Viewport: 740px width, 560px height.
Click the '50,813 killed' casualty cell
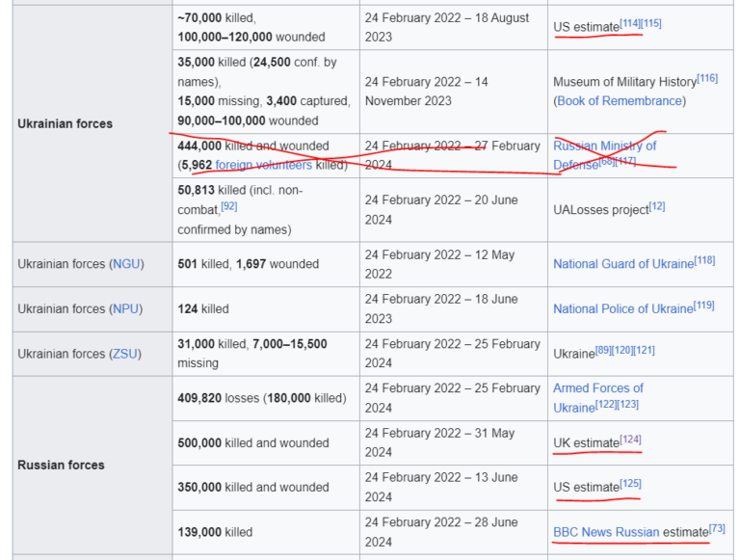[266, 210]
